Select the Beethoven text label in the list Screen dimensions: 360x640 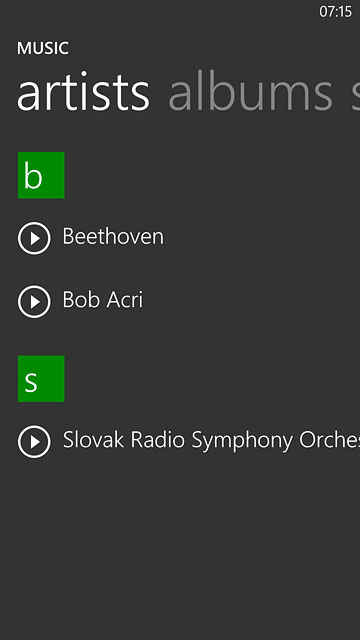tap(113, 236)
